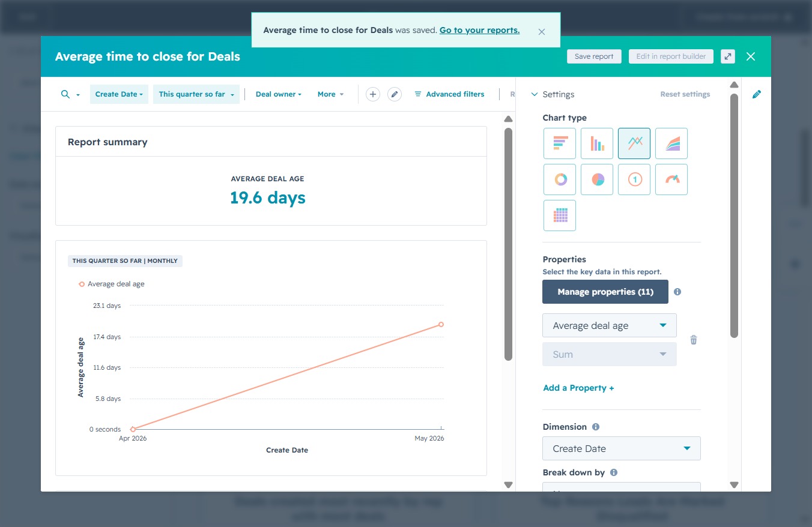The height and width of the screenshot is (527, 812).
Task: Show info for Dimension
Action: pyautogui.click(x=596, y=427)
